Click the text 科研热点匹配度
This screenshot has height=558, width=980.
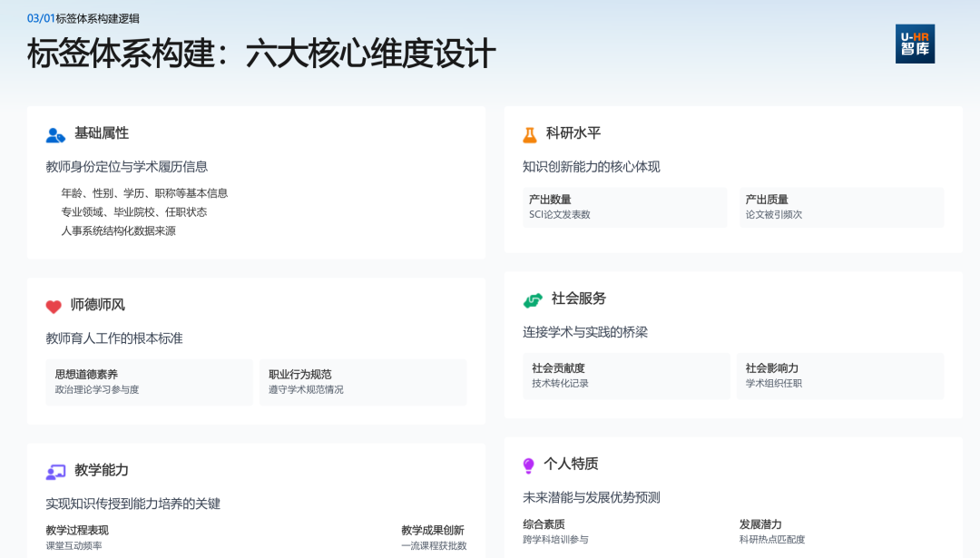tap(772, 539)
